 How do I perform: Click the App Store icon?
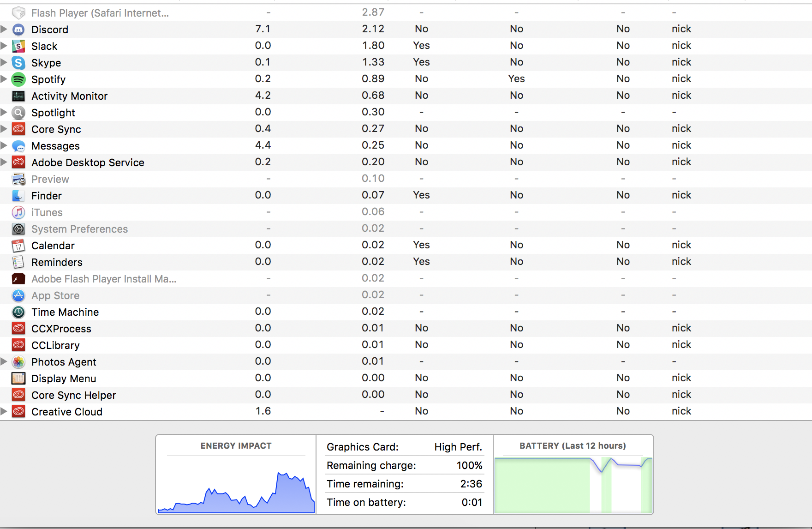(x=18, y=295)
